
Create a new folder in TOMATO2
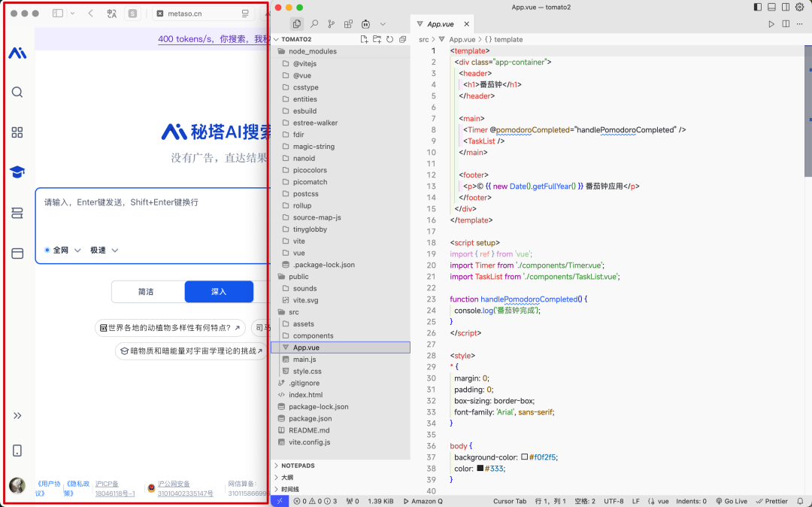[x=377, y=39]
